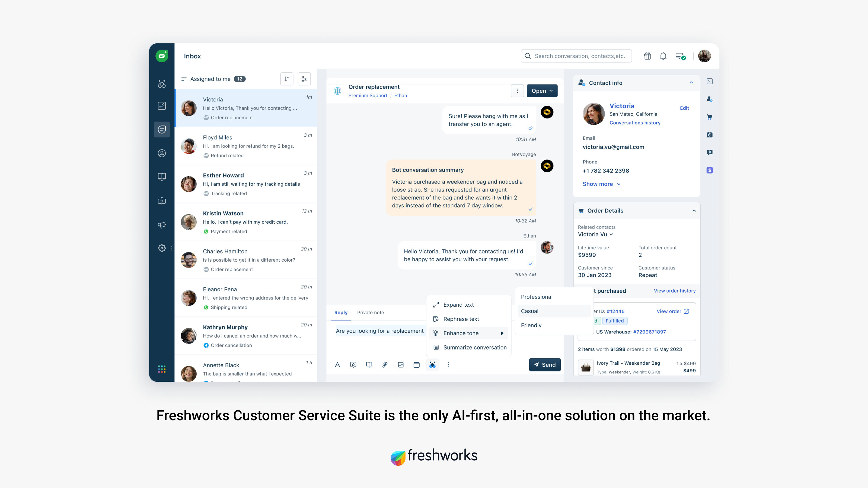The width and height of the screenshot is (868, 488).
Task: Select the inbox/messages panel icon
Action: (162, 129)
